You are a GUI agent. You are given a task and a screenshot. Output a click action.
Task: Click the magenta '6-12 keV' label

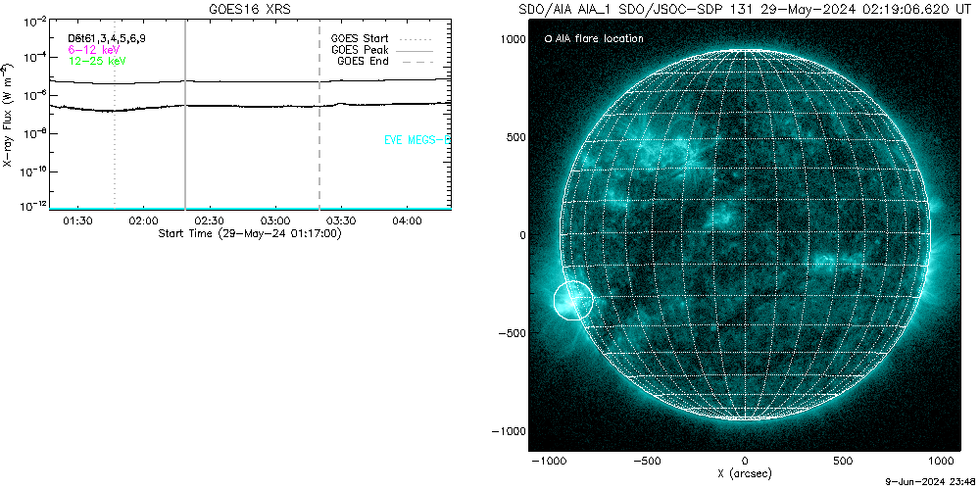[94, 49]
